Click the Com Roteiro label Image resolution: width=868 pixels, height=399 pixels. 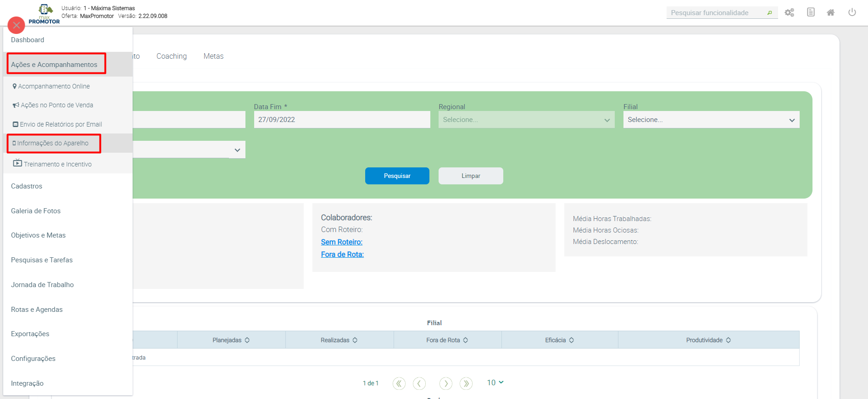342,230
